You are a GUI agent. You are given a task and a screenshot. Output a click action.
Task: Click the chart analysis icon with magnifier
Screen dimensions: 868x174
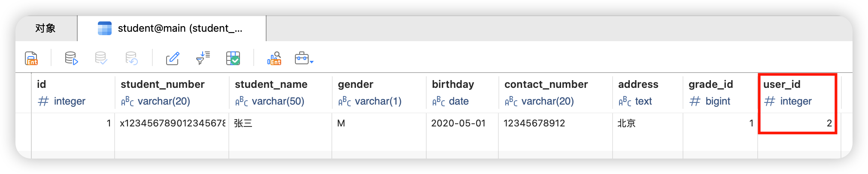(274, 58)
